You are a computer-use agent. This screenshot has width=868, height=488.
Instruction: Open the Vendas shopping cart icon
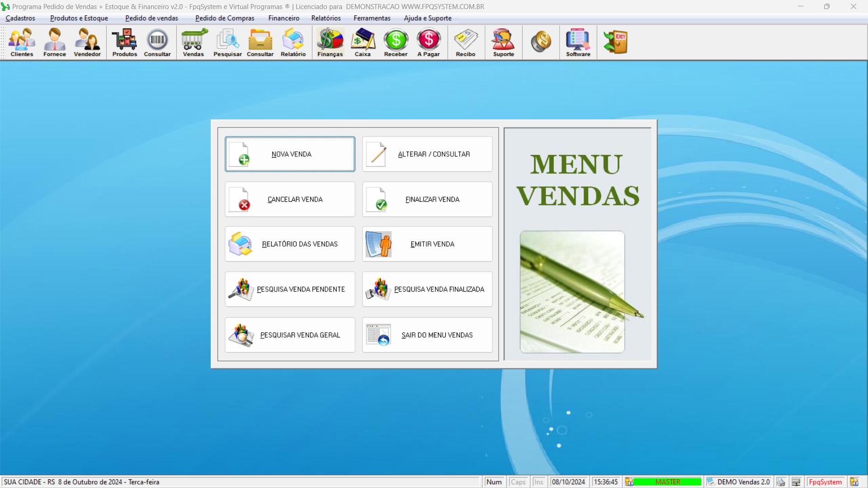point(193,42)
